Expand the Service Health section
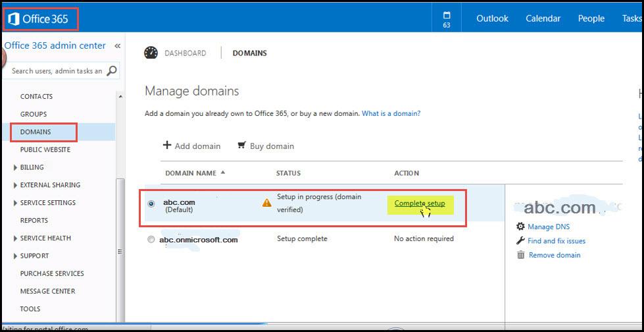644x332 pixels. pyautogui.click(x=15, y=238)
